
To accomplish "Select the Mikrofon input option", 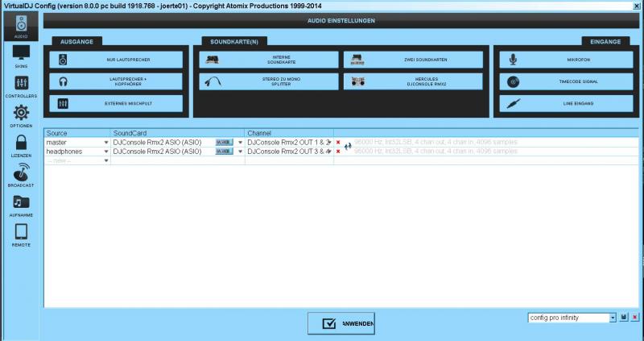I will [x=566, y=60].
